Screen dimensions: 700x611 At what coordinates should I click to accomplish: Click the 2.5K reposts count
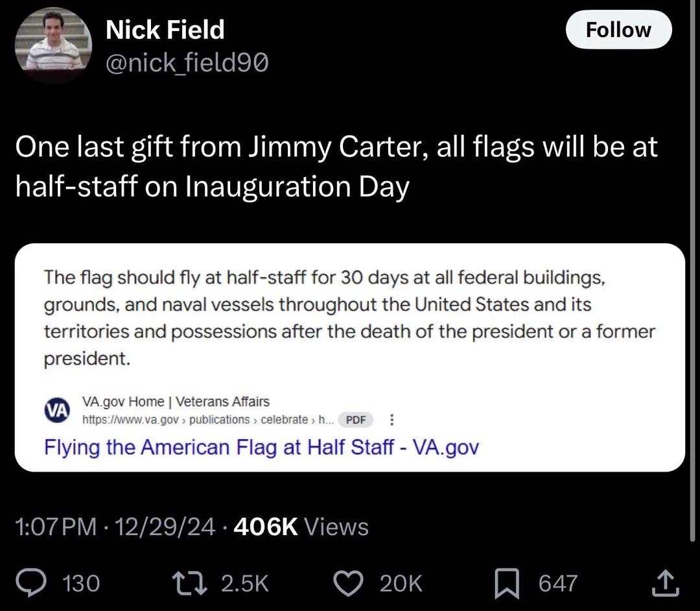pyautogui.click(x=246, y=584)
